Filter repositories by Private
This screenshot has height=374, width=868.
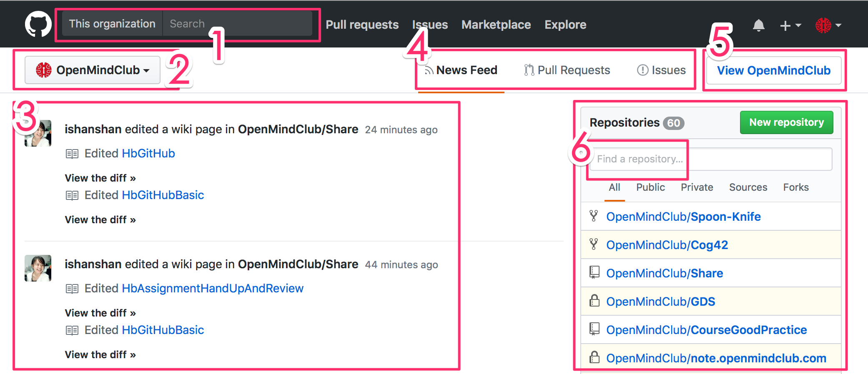click(697, 187)
